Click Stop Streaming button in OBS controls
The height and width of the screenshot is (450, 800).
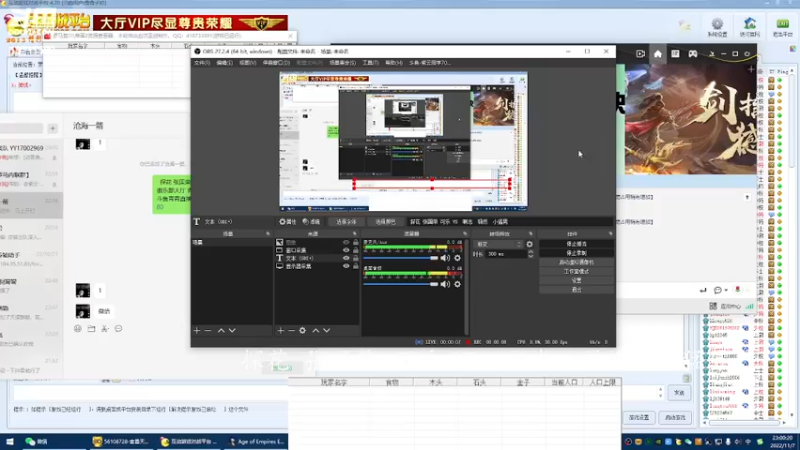point(577,244)
